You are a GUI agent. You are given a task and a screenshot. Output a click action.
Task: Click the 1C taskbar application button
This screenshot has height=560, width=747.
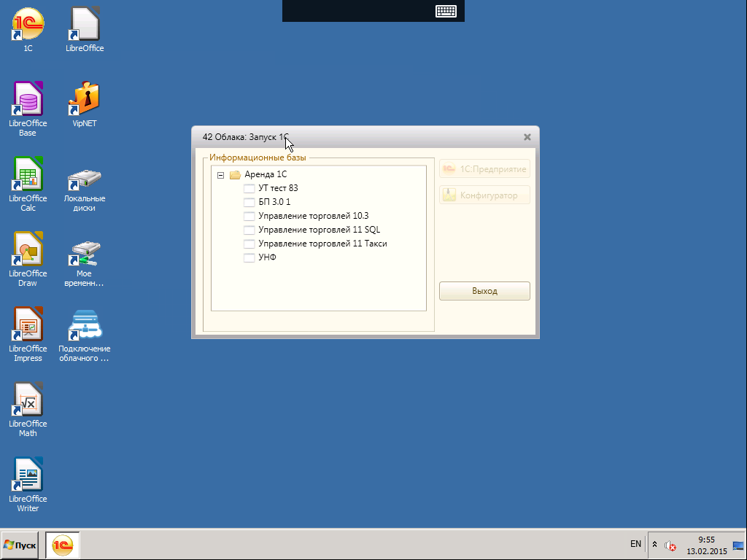coord(63,545)
